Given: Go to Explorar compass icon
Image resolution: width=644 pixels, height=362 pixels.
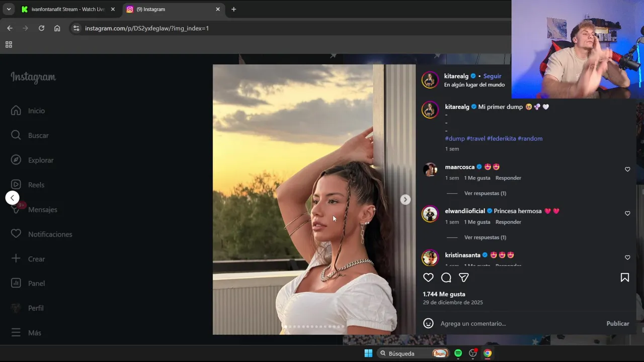Looking at the screenshot, I should [16, 160].
